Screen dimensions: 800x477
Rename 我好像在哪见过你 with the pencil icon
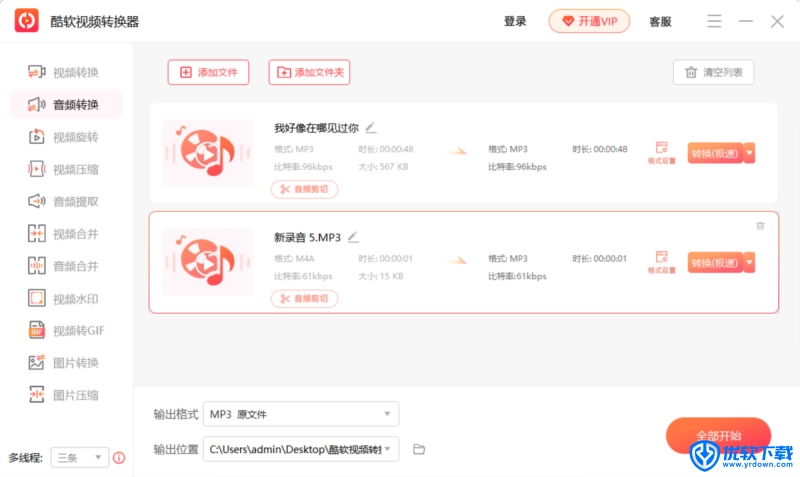click(371, 128)
